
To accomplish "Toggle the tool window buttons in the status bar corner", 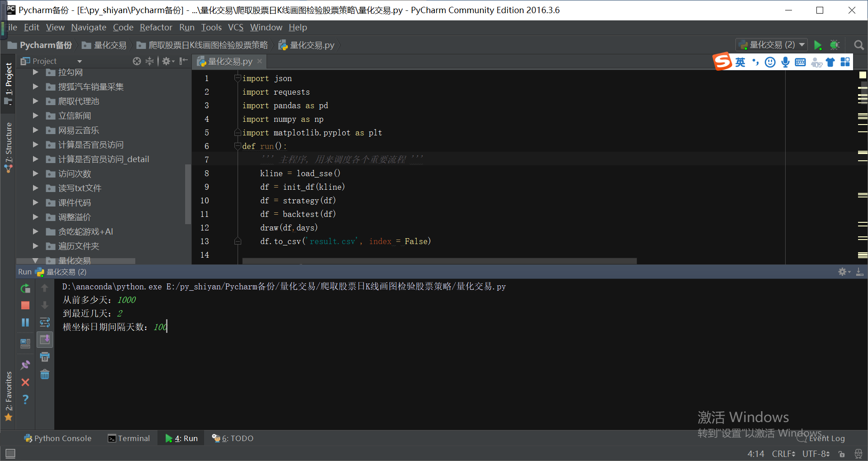I will [x=10, y=453].
